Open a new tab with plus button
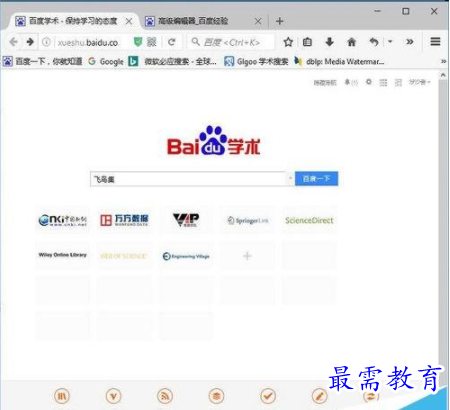The height and width of the screenshot is (410, 450). 280,21
